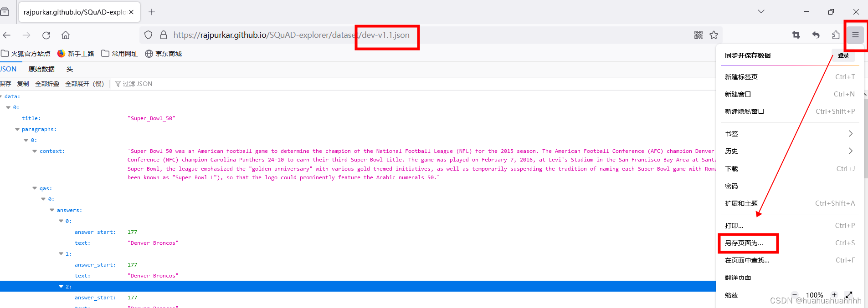This screenshot has width=868, height=308.
Task: Open the 常用网址 bookmark folder
Action: 119,54
